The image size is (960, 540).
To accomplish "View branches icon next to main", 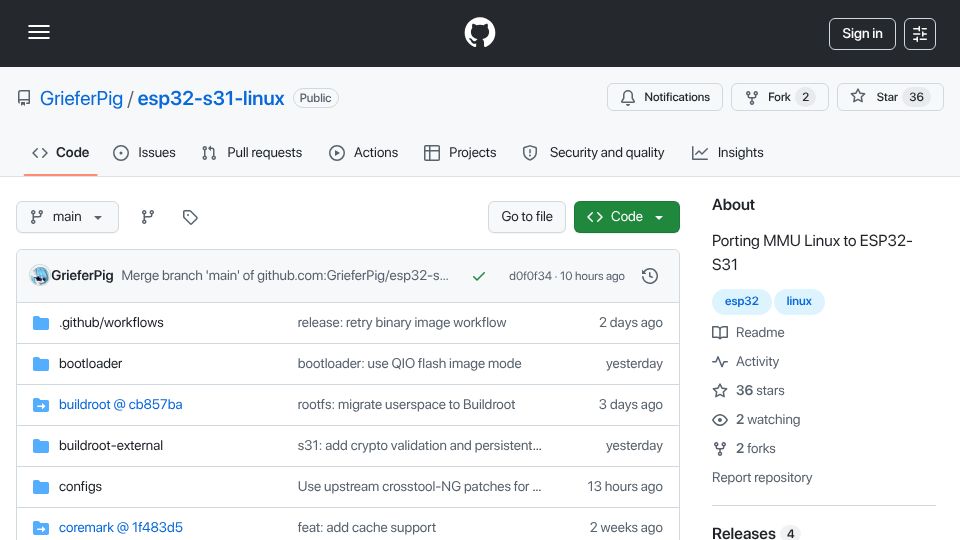I will click(148, 217).
